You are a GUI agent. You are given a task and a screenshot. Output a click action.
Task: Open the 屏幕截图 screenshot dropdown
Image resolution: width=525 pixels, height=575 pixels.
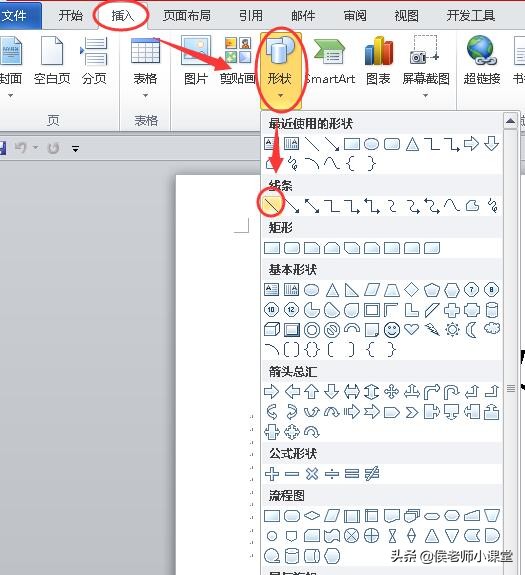pyautogui.click(x=426, y=68)
